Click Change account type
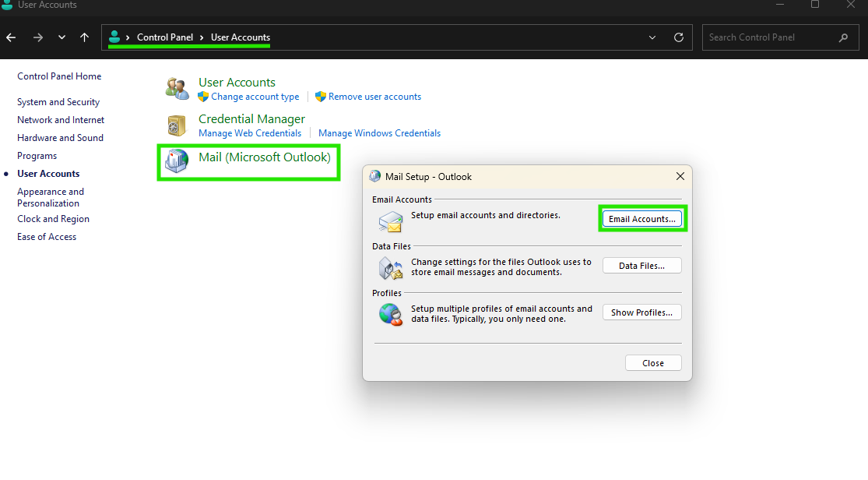 click(255, 97)
